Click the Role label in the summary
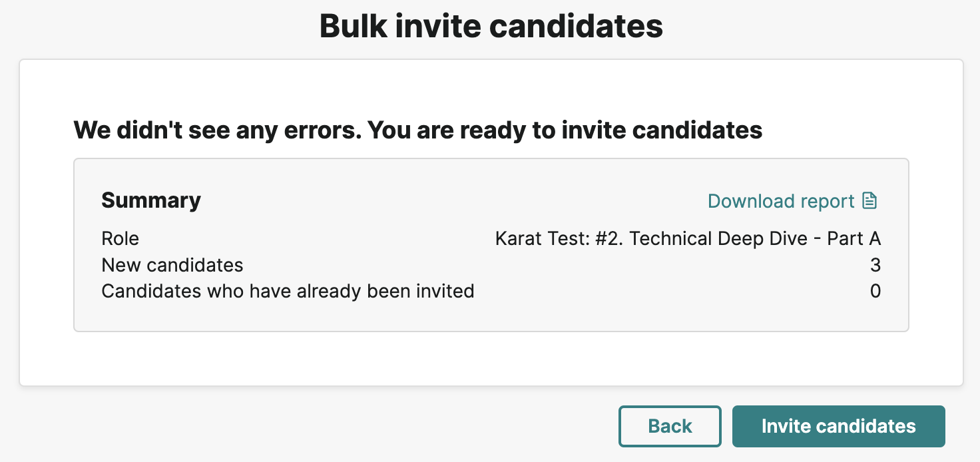Image resolution: width=980 pixels, height=462 pixels. coord(121,238)
